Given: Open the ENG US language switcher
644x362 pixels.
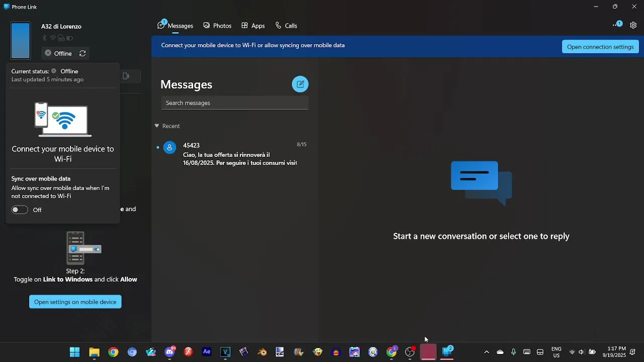Looking at the screenshot, I should click(x=556, y=352).
